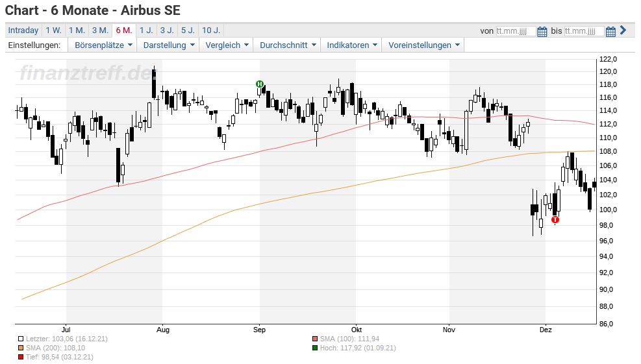Open the Durchschnitt dropdown
The height and width of the screenshot is (364, 641).
point(288,45)
